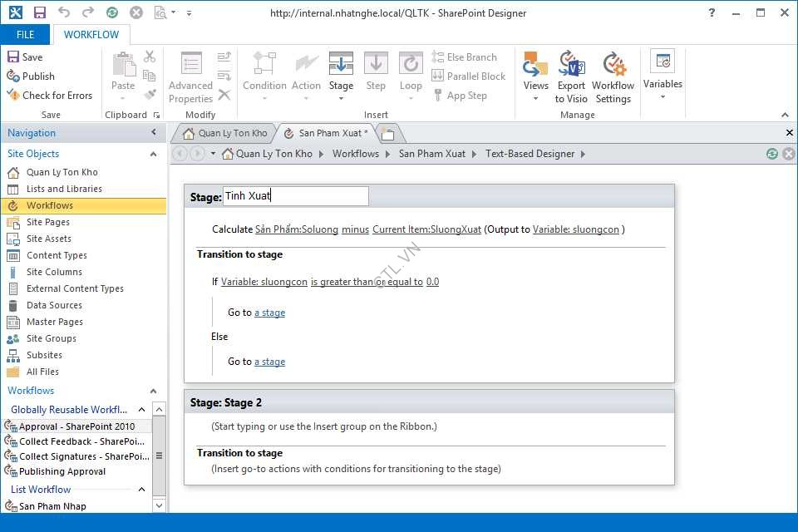Publish the workflow using the Publish button

[31, 76]
